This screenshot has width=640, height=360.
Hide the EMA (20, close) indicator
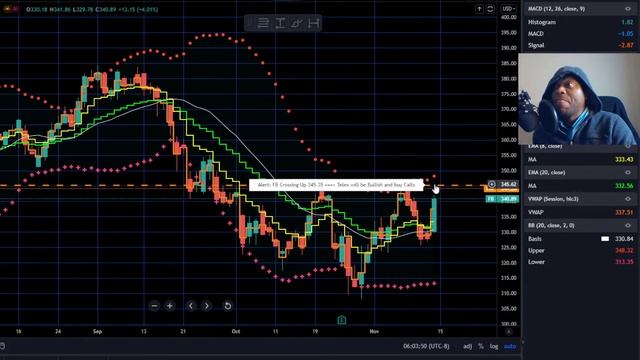[x=628, y=172]
